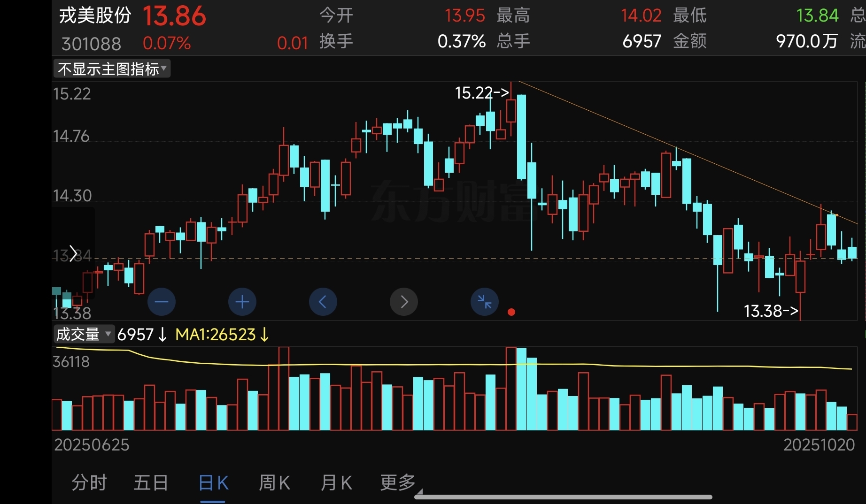
Task: Click the change percent 0.07%
Action: click(x=167, y=44)
